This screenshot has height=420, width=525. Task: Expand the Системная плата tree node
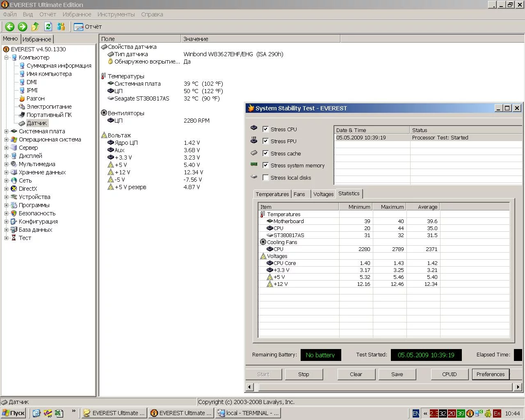[x=6, y=131]
